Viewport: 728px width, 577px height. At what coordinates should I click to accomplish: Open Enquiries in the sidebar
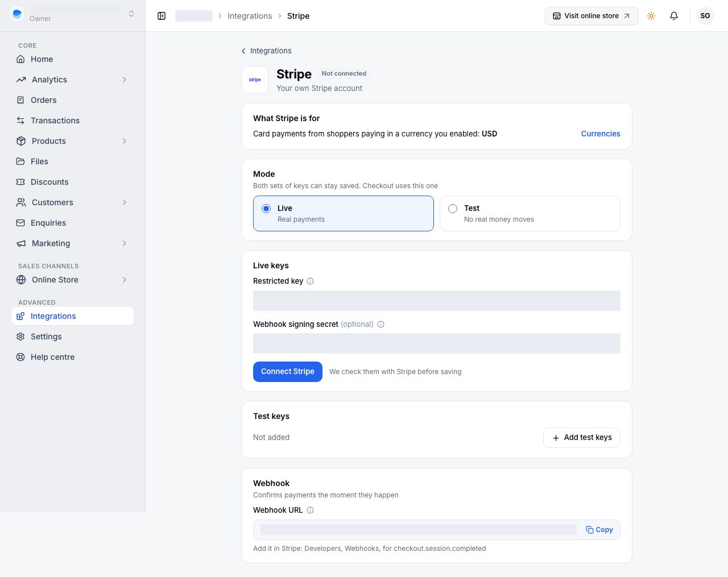click(72, 223)
